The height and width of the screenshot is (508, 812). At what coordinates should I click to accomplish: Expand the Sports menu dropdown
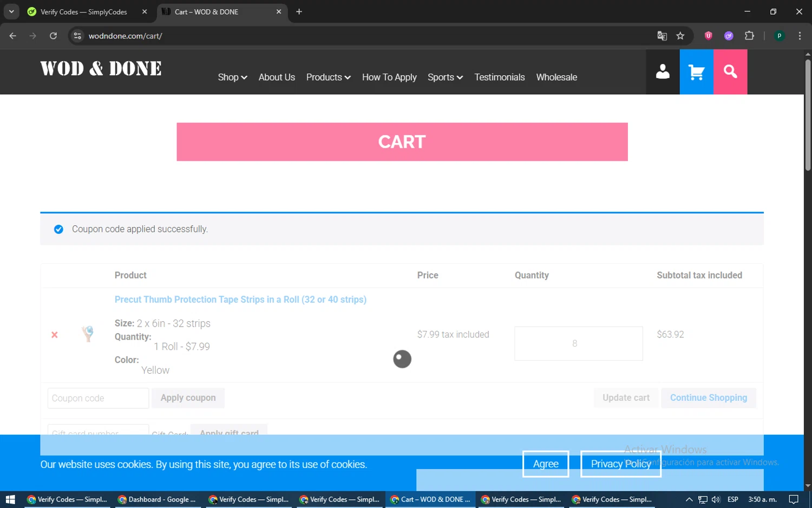pos(445,77)
